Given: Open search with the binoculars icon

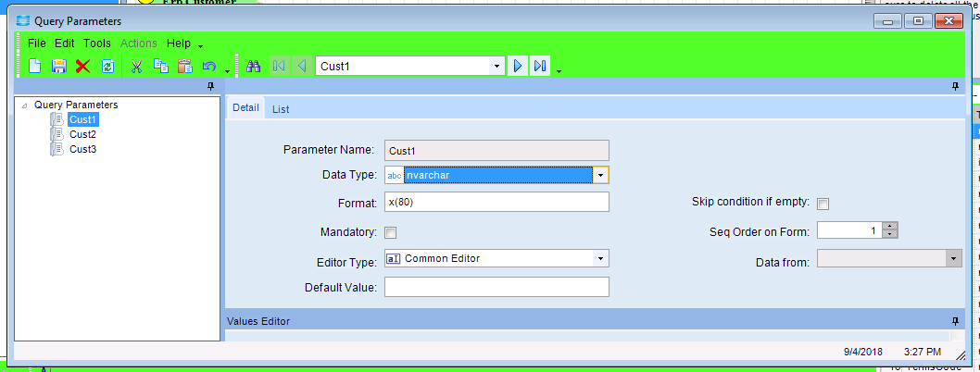Looking at the screenshot, I should (253, 66).
